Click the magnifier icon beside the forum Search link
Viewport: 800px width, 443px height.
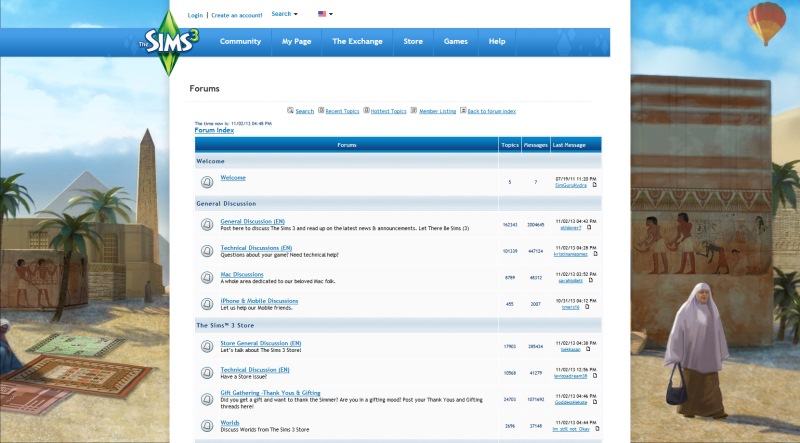(x=290, y=110)
